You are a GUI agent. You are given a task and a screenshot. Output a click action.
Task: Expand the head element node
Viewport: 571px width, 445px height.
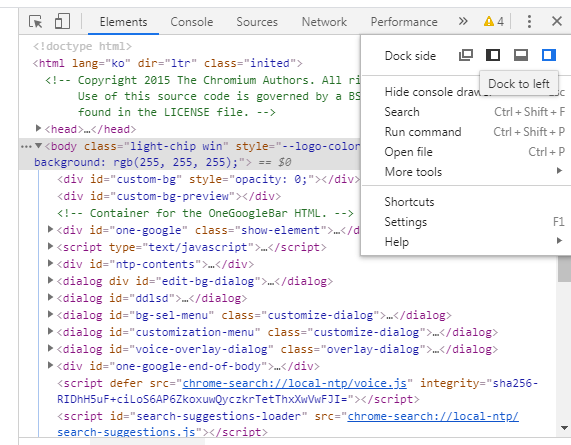(x=38, y=128)
